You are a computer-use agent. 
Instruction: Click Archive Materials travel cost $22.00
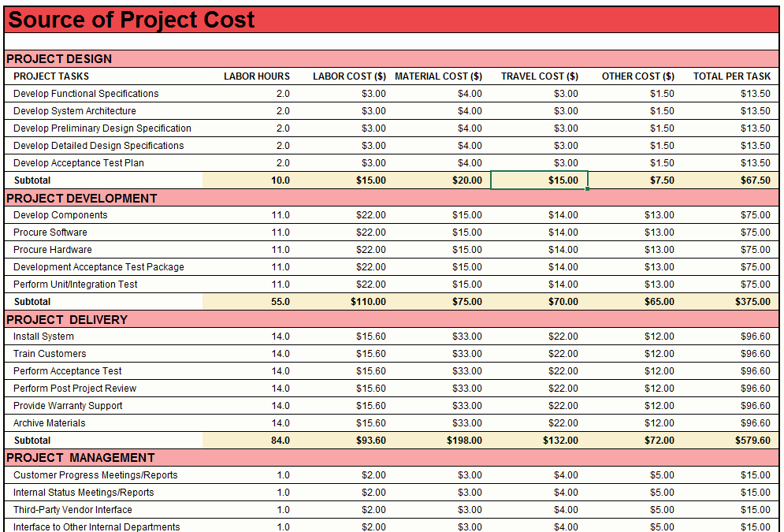click(563, 423)
